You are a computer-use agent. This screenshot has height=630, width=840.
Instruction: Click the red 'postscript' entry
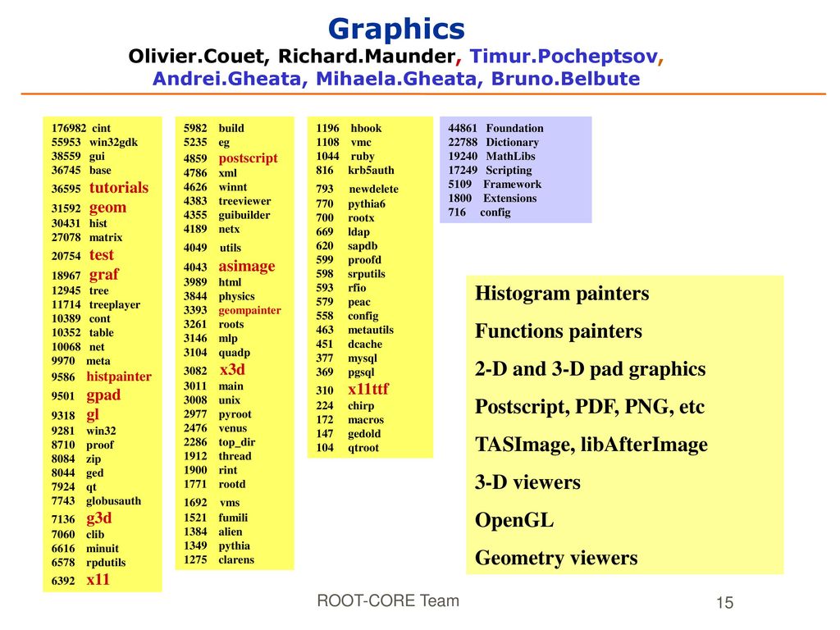coord(248,158)
